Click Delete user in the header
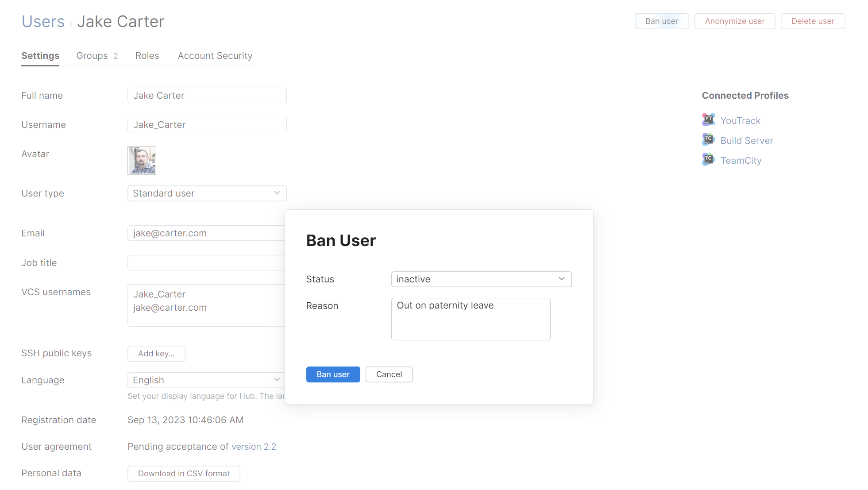The height and width of the screenshot is (490, 868). tap(813, 21)
